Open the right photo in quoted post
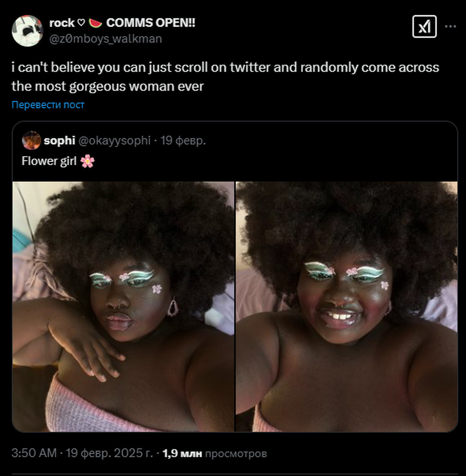The width and height of the screenshot is (466, 476). (347, 306)
